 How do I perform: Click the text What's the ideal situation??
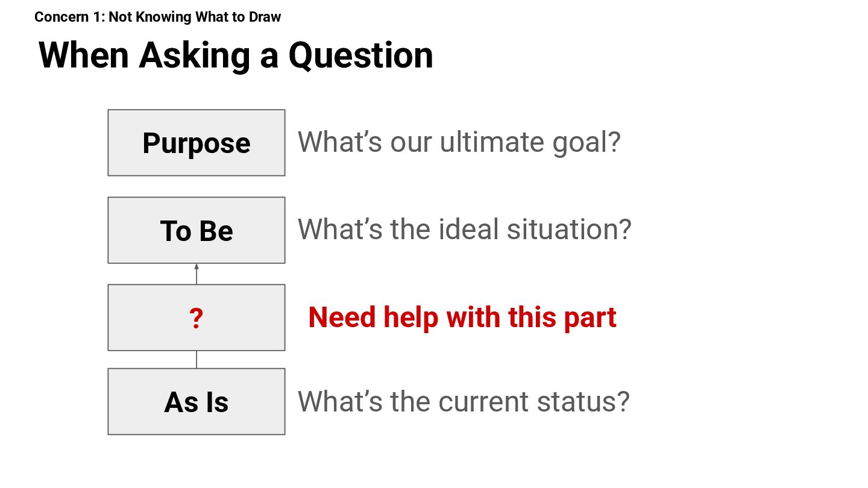coord(464,230)
